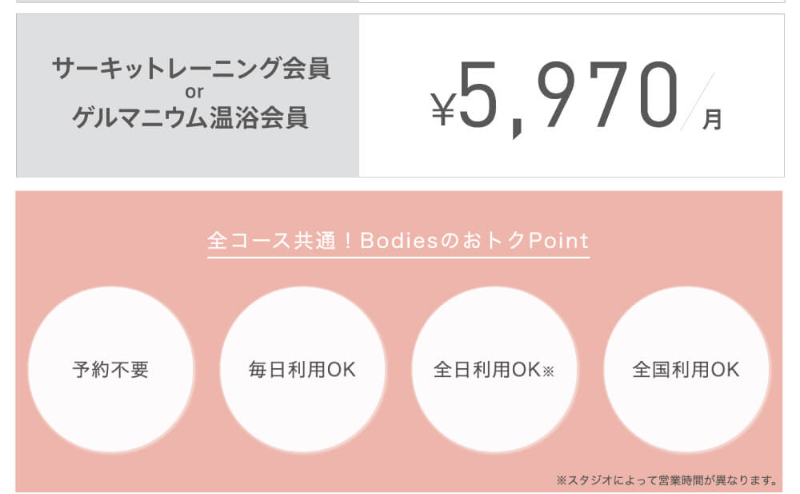Image resolution: width=800 pixels, height=494 pixels.
Task: Click the "or" text between memberships
Action: 194,92
